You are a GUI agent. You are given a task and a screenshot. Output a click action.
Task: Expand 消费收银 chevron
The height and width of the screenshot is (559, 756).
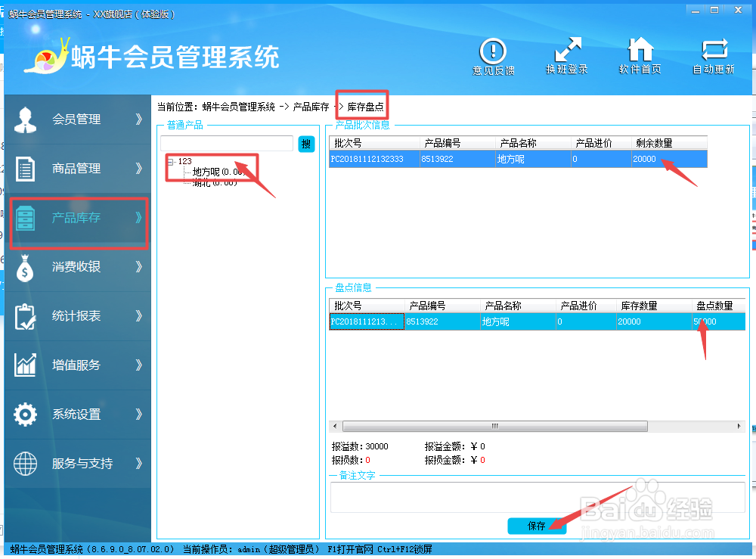pyautogui.click(x=139, y=267)
